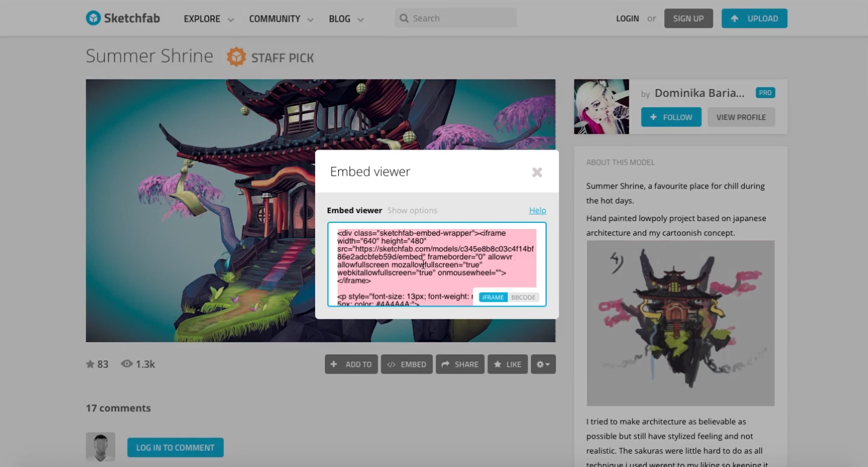Switch embed code to BBCODE
The height and width of the screenshot is (467, 868).
[x=523, y=297]
